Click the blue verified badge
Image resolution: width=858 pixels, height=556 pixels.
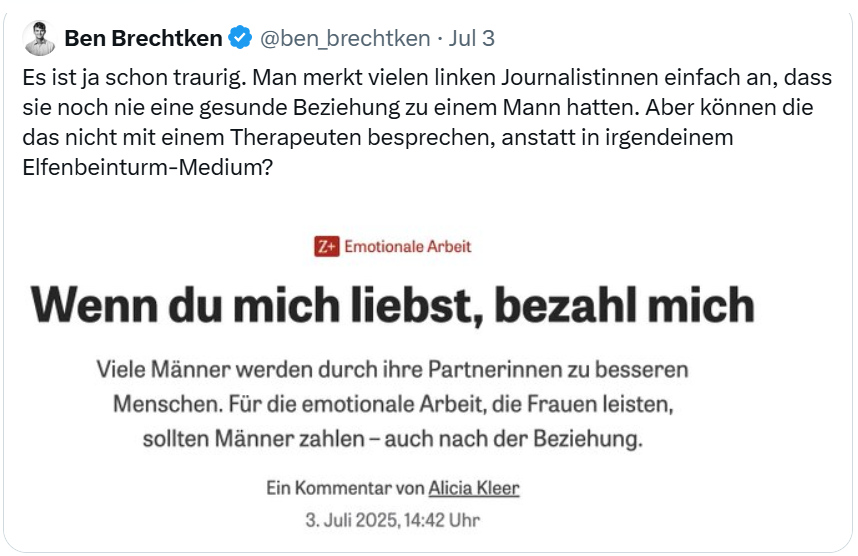tap(240, 39)
